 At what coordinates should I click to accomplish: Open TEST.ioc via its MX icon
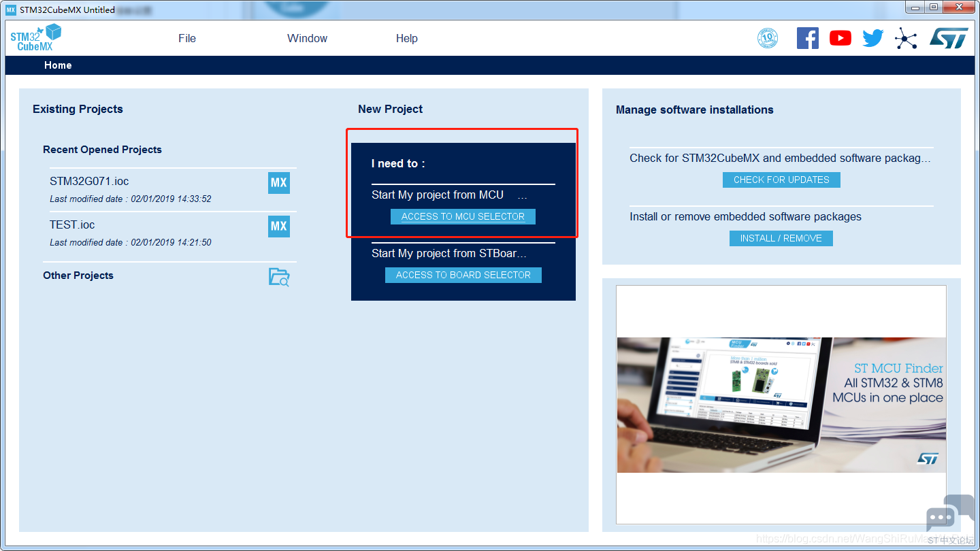coord(278,226)
